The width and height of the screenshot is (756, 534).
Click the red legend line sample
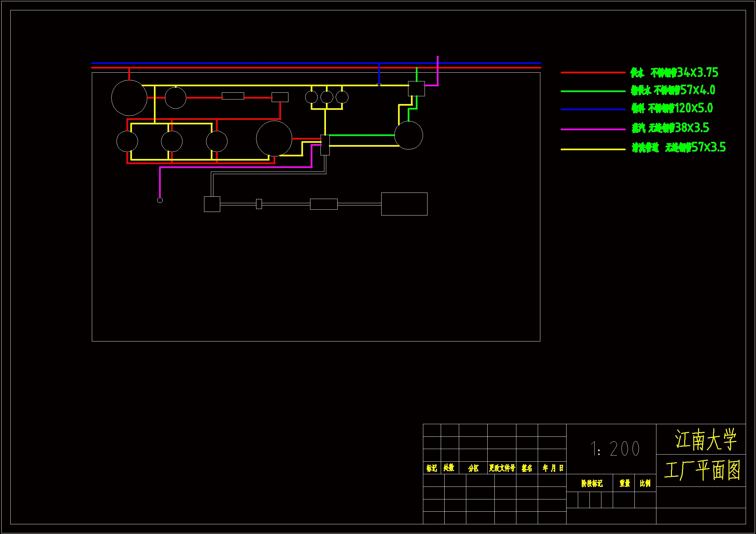pos(593,72)
